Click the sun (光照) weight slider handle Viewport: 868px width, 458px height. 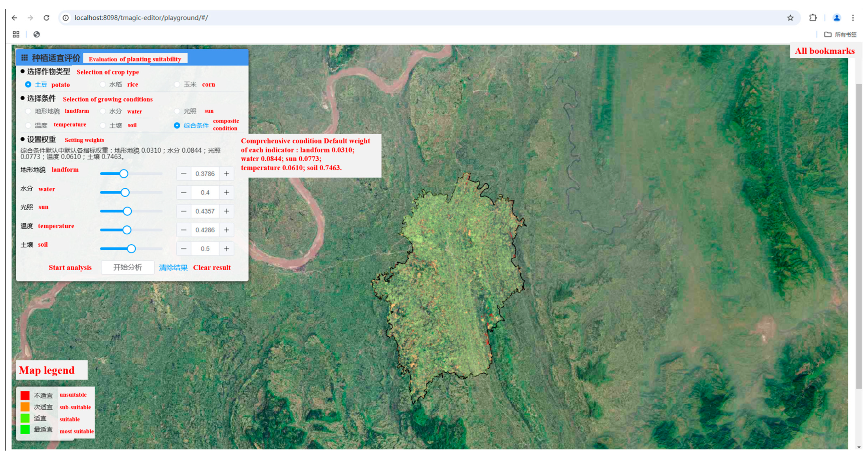coord(127,211)
